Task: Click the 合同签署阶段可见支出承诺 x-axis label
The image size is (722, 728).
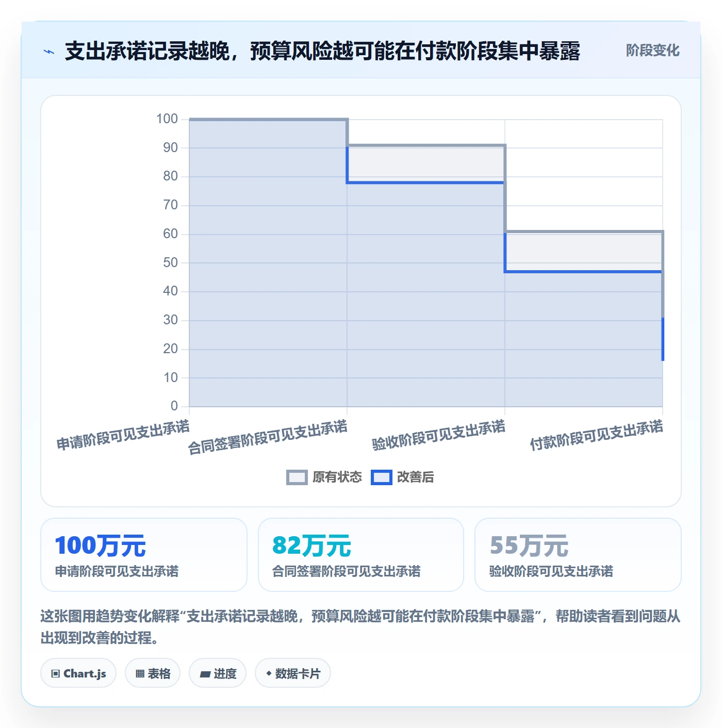Action: tap(268, 437)
